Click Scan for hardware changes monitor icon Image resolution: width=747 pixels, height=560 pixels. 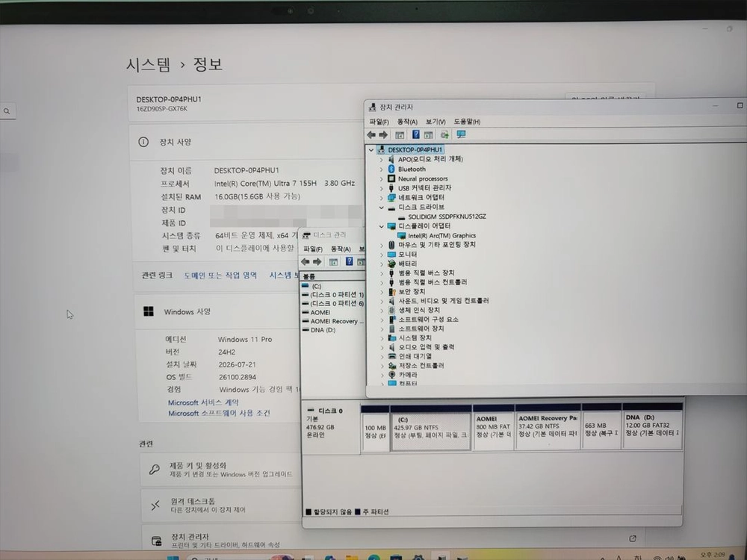tap(461, 134)
